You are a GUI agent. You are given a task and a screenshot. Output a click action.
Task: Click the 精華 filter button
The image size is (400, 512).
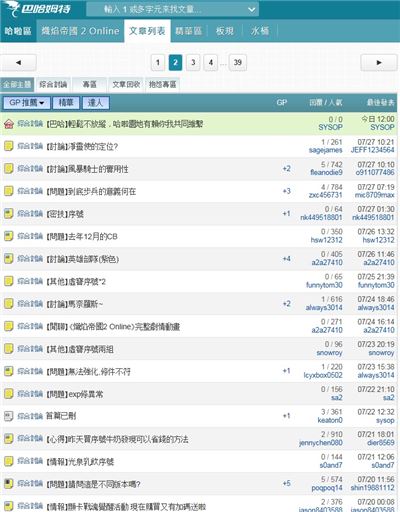point(66,103)
